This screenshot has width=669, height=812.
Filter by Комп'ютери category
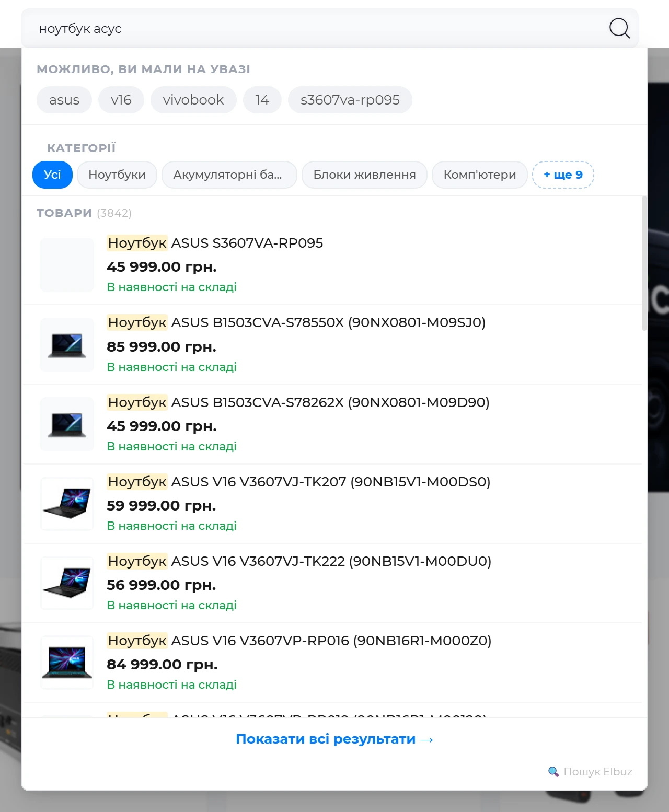(480, 175)
